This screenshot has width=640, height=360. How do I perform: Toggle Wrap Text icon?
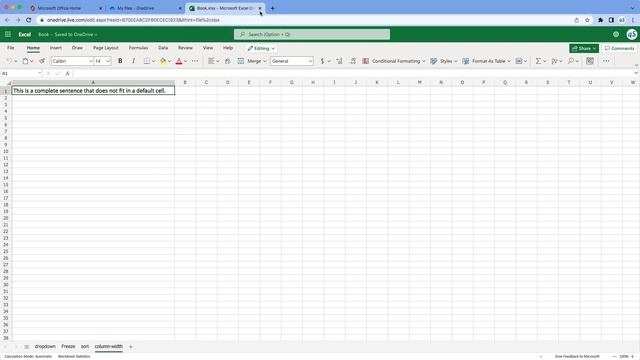(227, 61)
